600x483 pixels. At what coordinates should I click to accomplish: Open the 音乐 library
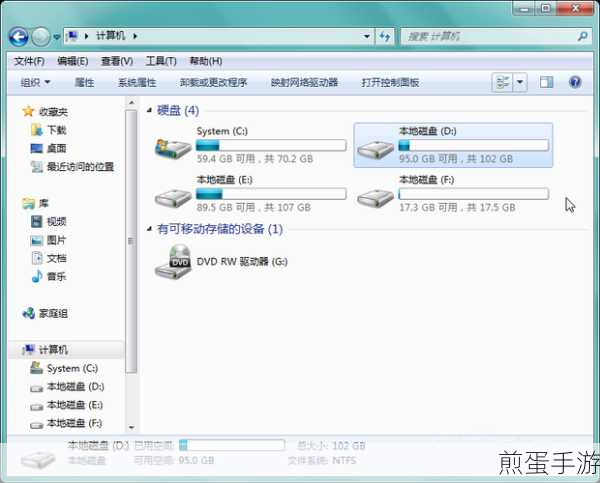49,276
